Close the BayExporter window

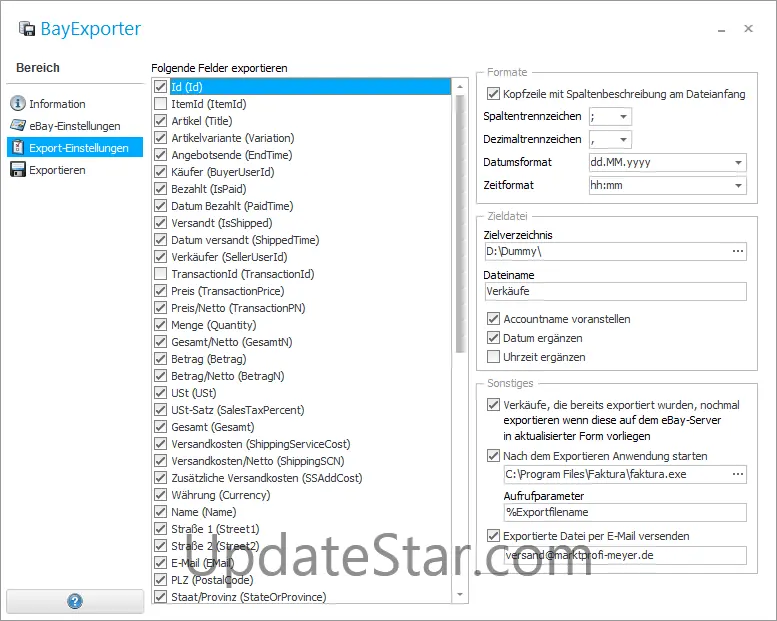click(x=748, y=29)
